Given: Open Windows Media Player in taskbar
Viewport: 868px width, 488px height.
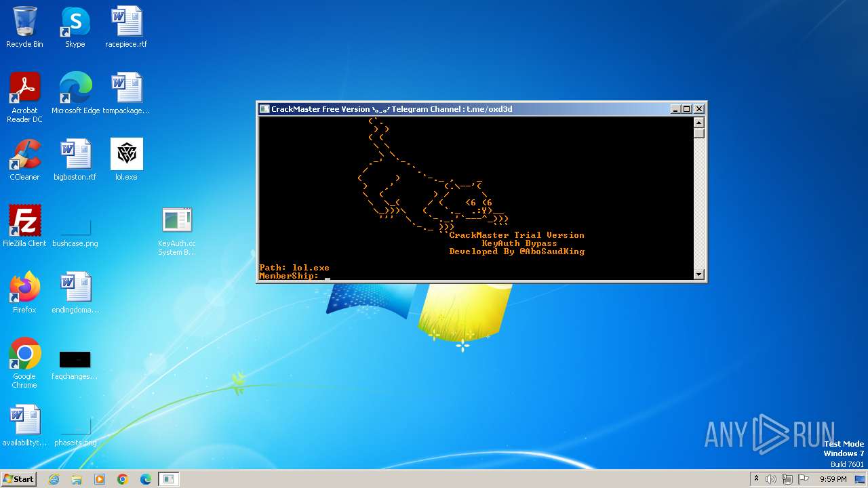Looking at the screenshot, I should click(100, 479).
